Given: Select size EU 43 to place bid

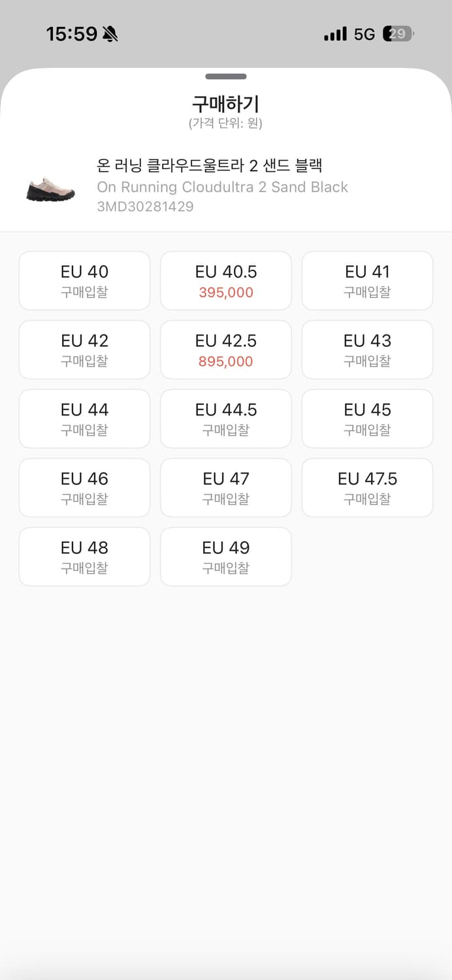Looking at the screenshot, I should point(367,350).
